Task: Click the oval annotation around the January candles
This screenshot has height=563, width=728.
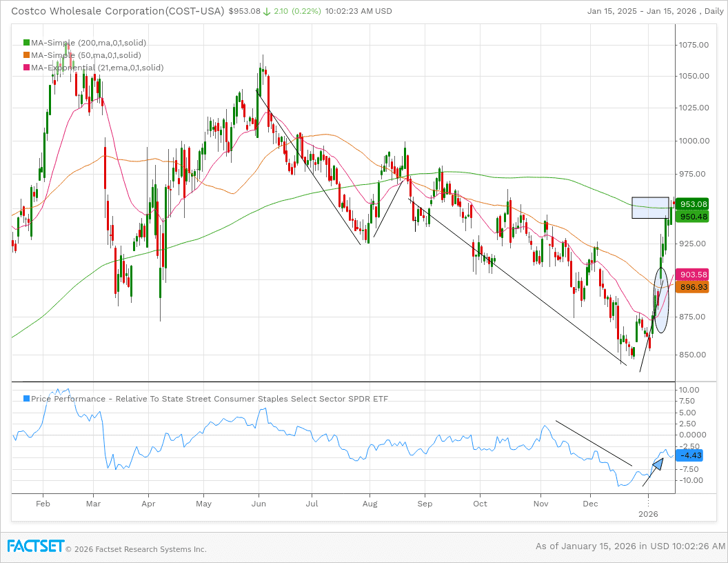Action: (661, 300)
